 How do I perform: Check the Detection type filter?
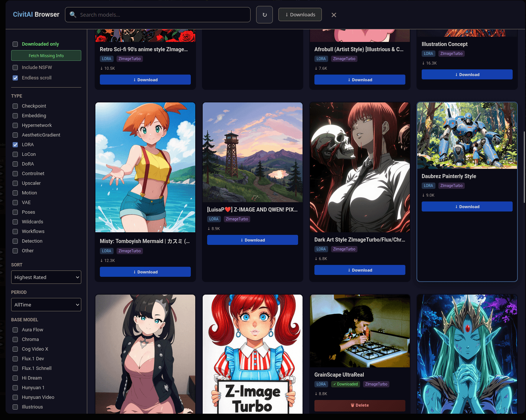[x=15, y=241]
